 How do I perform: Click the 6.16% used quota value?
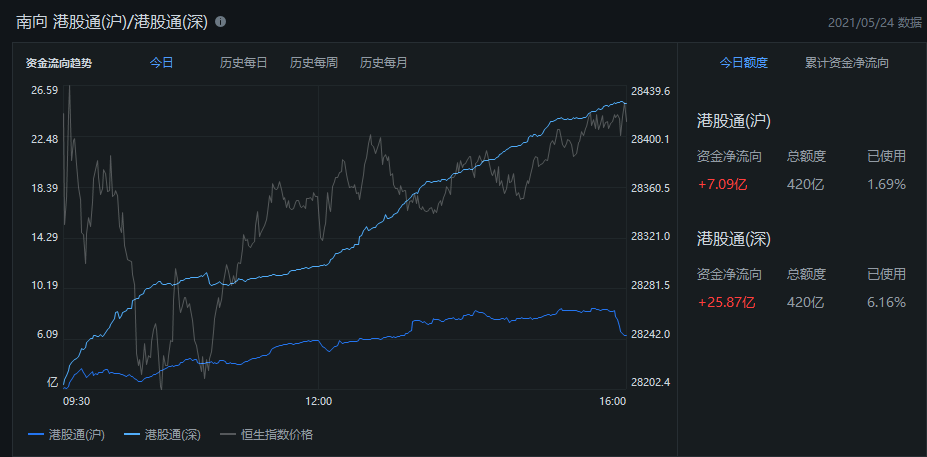pyautogui.click(x=886, y=302)
